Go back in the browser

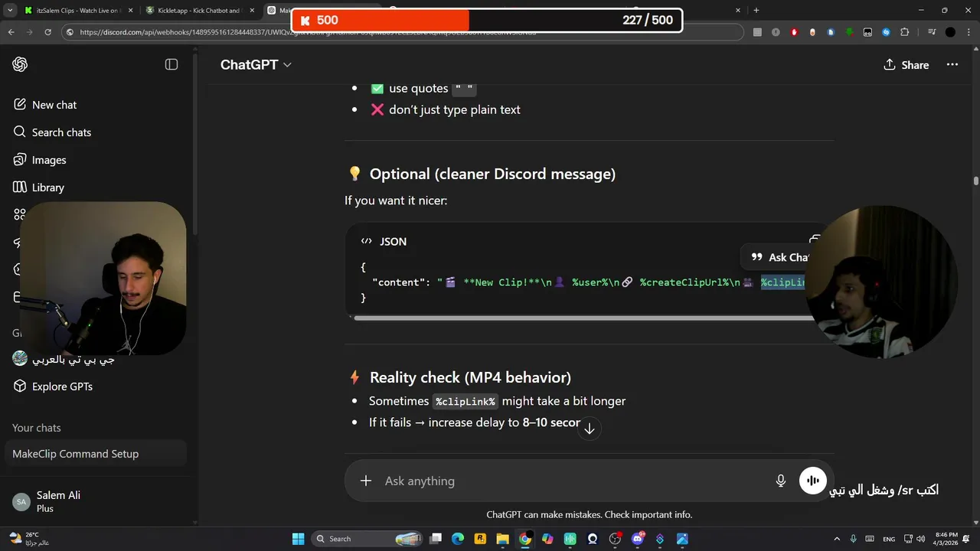11,32
